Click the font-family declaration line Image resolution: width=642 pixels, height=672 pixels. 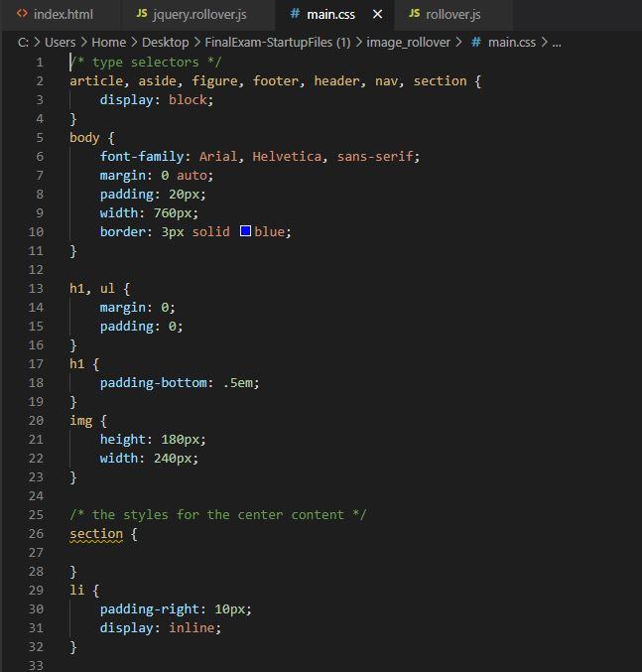pyautogui.click(x=260, y=157)
